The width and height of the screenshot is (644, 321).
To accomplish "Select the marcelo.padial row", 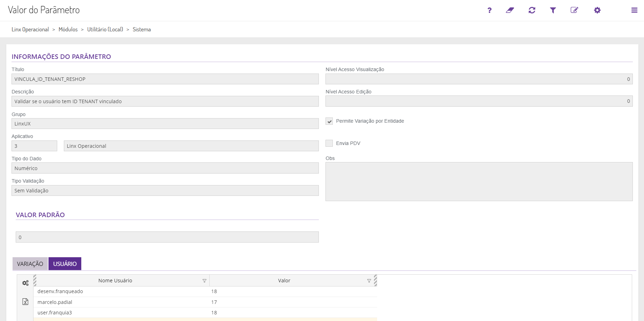I will [x=55, y=302].
